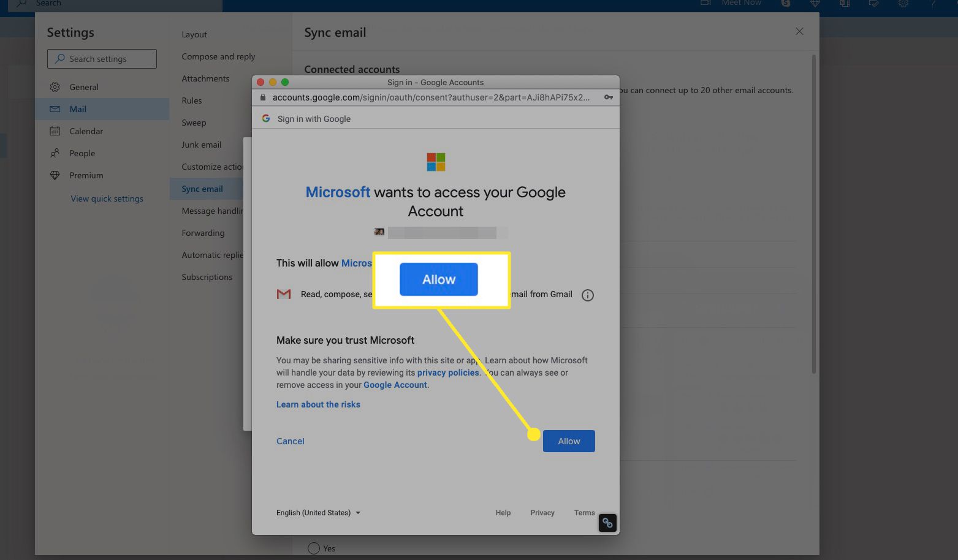The width and height of the screenshot is (958, 560).
Task: Select Mail in Settings sidebar
Action: coord(102,109)
